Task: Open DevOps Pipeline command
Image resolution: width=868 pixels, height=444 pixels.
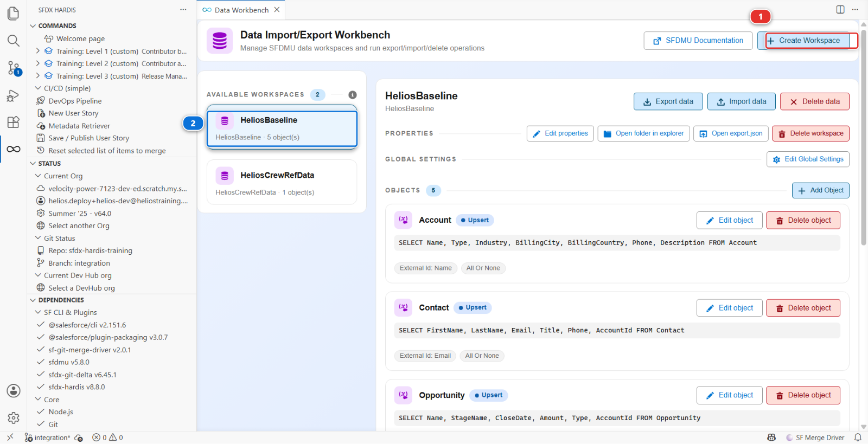Action: pyautogui.click(x=75, y=101)
